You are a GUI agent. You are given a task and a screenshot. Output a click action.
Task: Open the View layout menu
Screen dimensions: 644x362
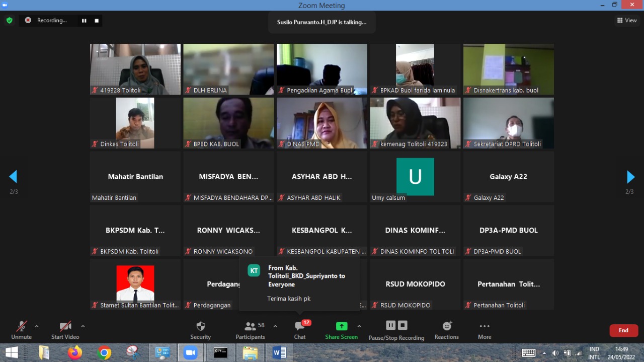(627, 21)
